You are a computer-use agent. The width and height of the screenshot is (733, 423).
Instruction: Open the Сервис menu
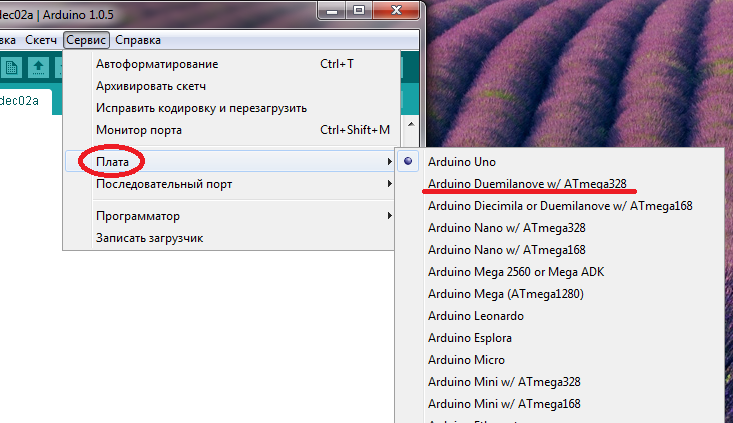[86, 40]
